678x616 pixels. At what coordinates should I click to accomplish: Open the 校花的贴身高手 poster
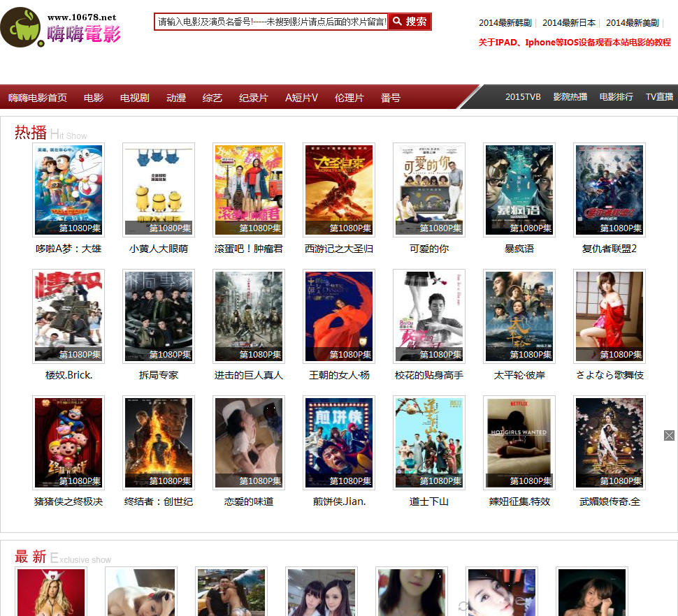[x=429, y=316]
